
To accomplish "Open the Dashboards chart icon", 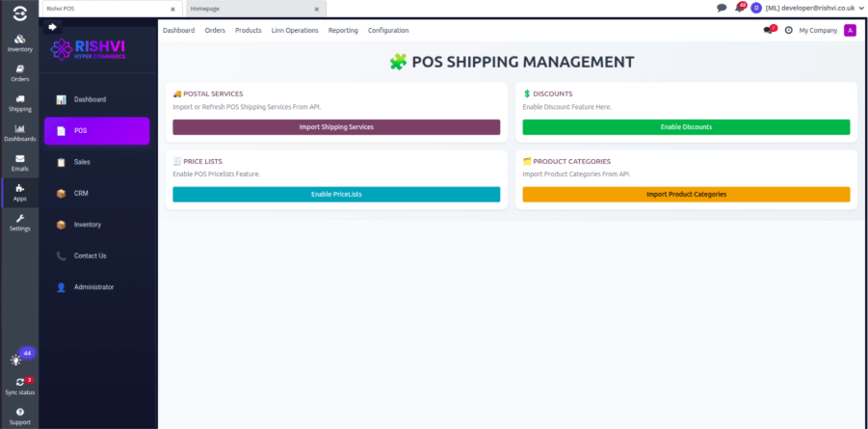I will pyautogui.click(x=19, y=133).
